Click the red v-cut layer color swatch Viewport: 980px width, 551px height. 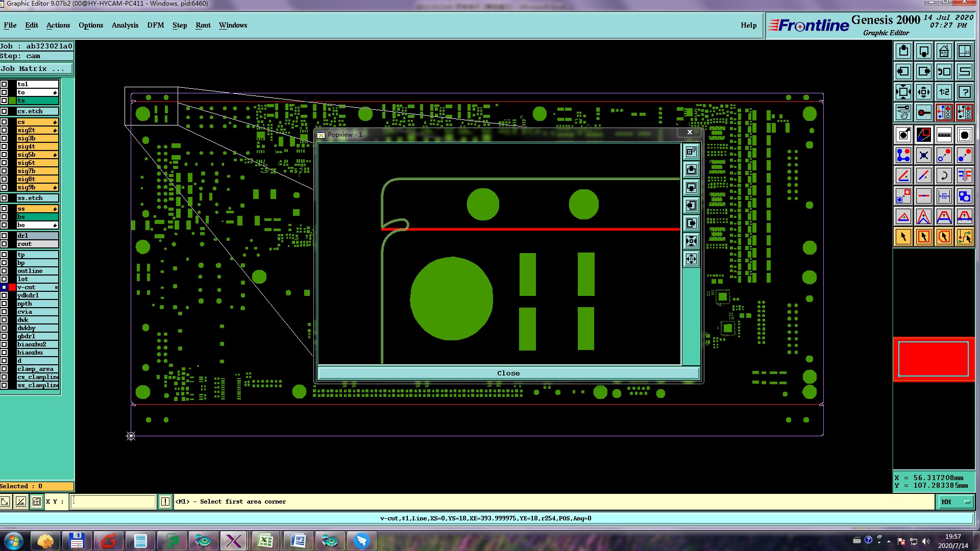(x=12, y=287)
